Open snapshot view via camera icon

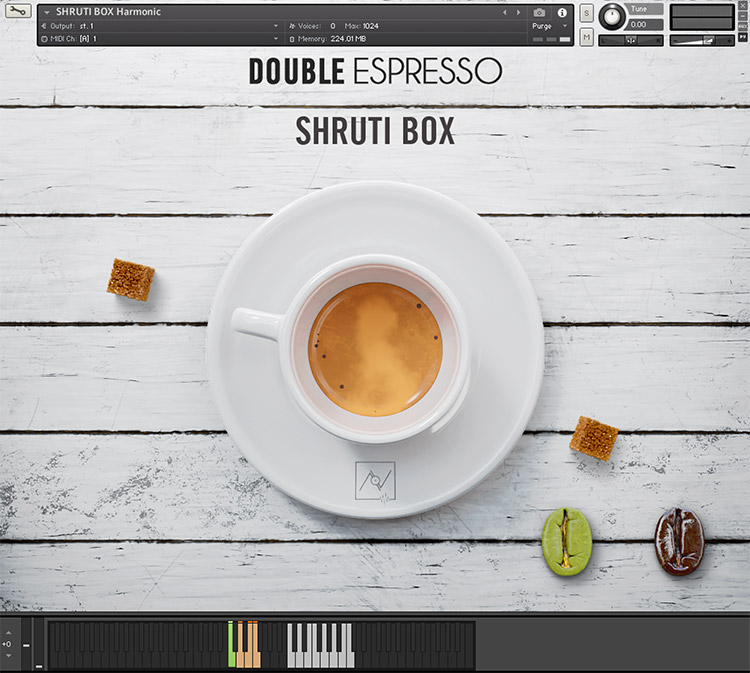pyautogui.click(x=539, y=12)
